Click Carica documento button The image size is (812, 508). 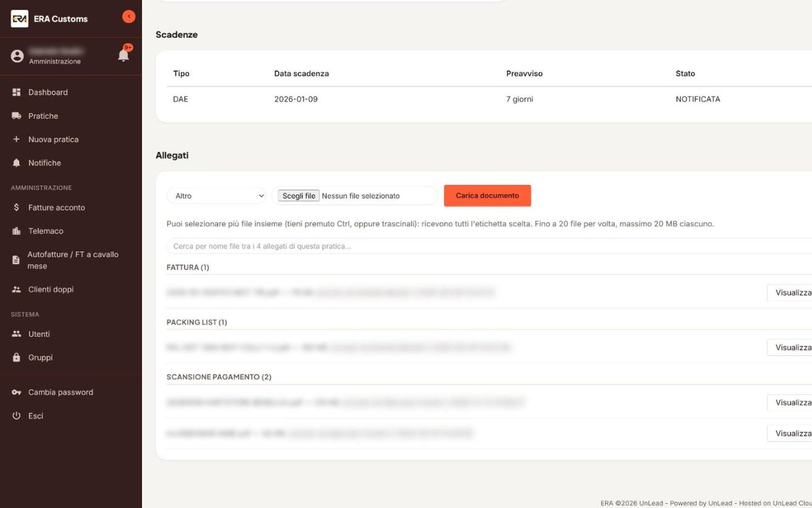(x=487, y=196)
